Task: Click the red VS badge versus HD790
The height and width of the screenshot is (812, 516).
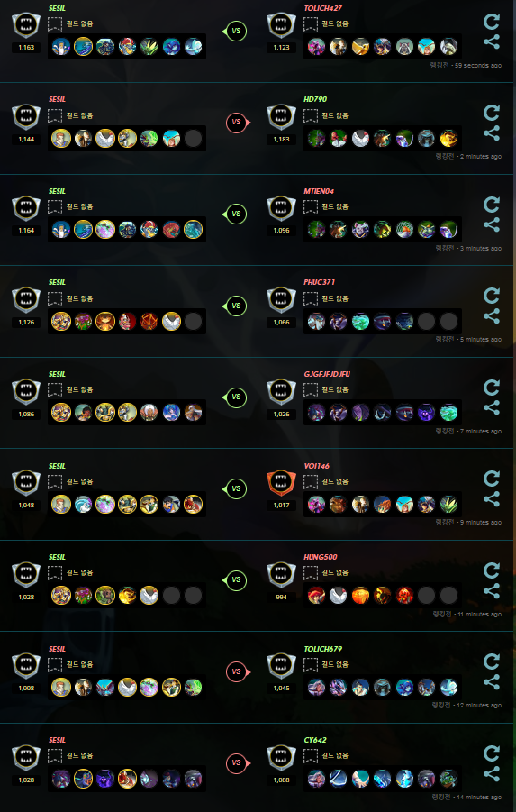Action: coord(238,123)
